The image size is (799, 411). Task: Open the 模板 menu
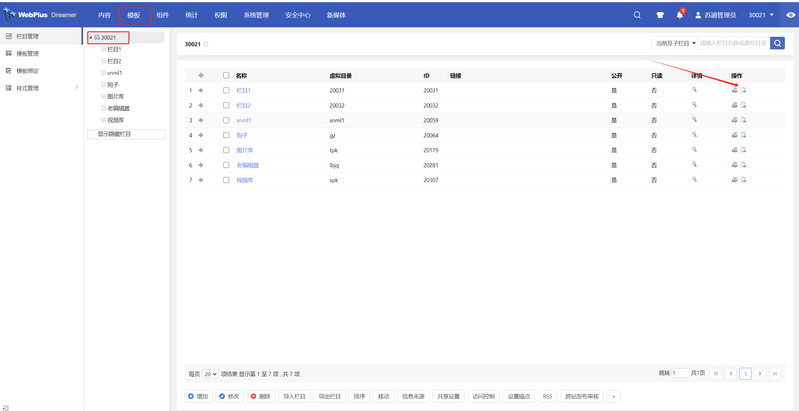134,15
